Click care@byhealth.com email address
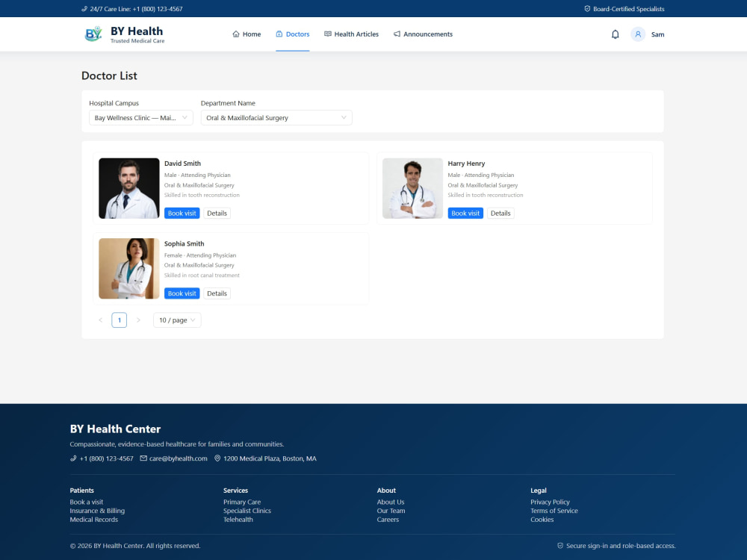Screen dimensions: 747x560 pyautogui.click(x=179, y=458)
